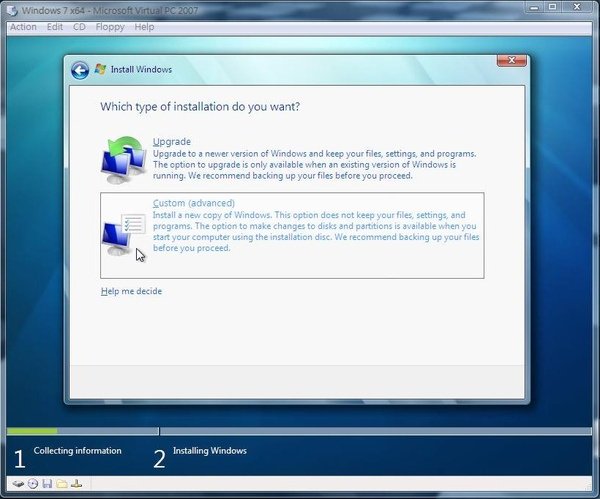The height and width of the screenshot is (499, 600).
Task: Open the Action menu
Action: point(23,27)
